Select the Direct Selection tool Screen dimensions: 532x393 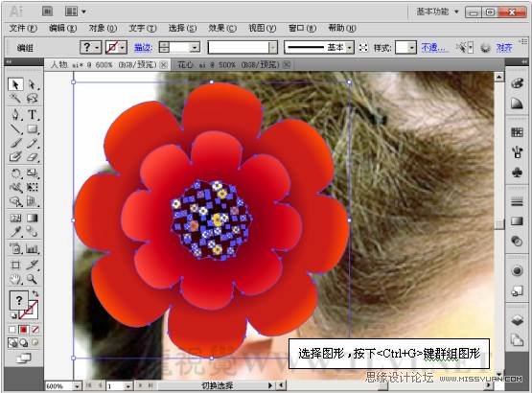coord(33,84)
